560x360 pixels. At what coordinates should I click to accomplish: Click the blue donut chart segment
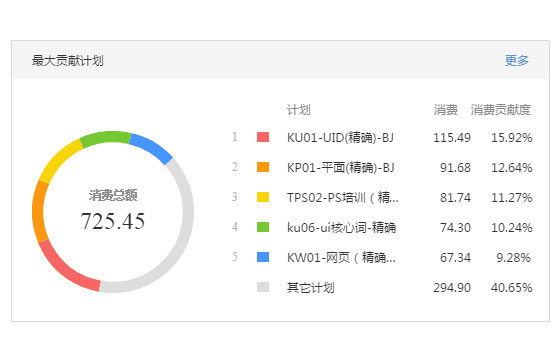(x=153, y=148)
